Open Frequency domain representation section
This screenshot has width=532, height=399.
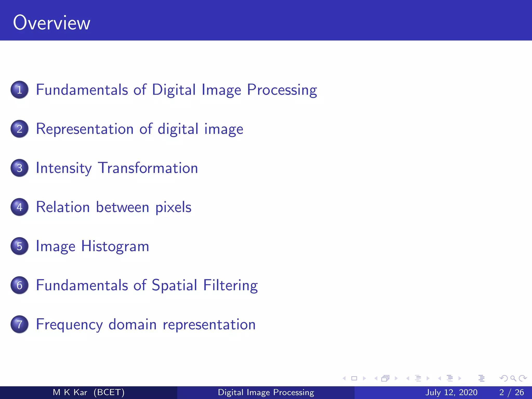pos(146,324)
